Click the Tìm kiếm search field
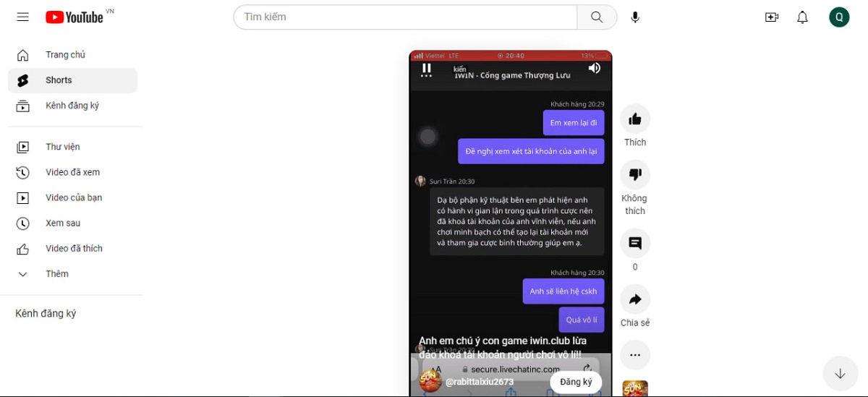This screenshot has width=868, height=397. pyautogui.click(x=405, y=17)
